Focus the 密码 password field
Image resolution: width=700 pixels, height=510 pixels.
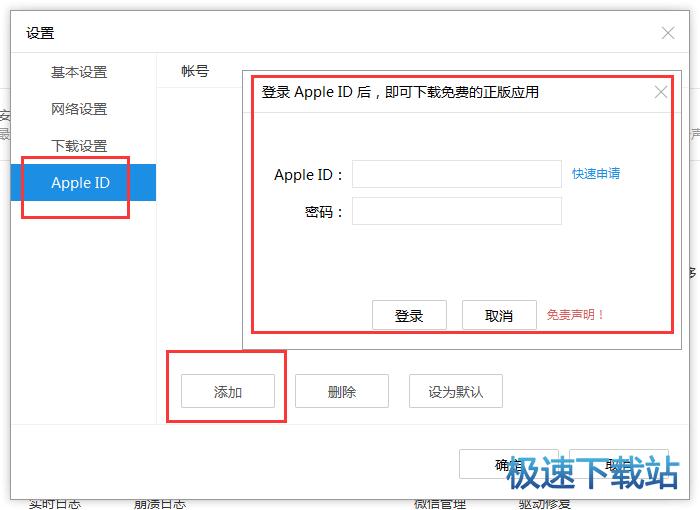[457, 211]
